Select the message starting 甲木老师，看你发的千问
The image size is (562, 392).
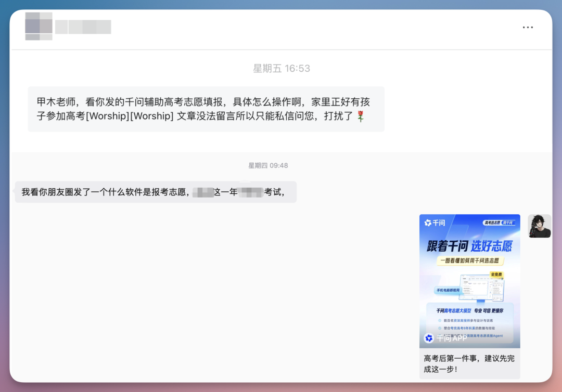pos(206,109)
